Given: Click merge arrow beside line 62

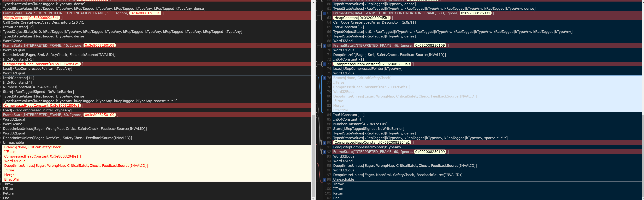Looking at the screenshot, I should [x=324, y=13].
